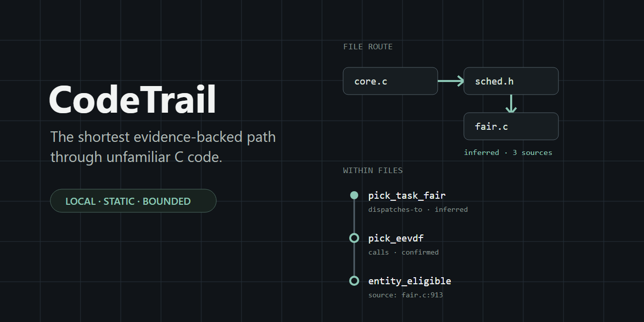Click the arrow from sched.h to fair.c
The height and width of the screenshot is (322, 644).
(511, 104)
